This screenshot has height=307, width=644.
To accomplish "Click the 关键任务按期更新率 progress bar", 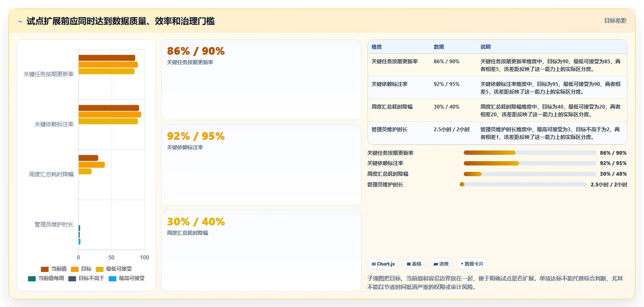I will (530, 153).
